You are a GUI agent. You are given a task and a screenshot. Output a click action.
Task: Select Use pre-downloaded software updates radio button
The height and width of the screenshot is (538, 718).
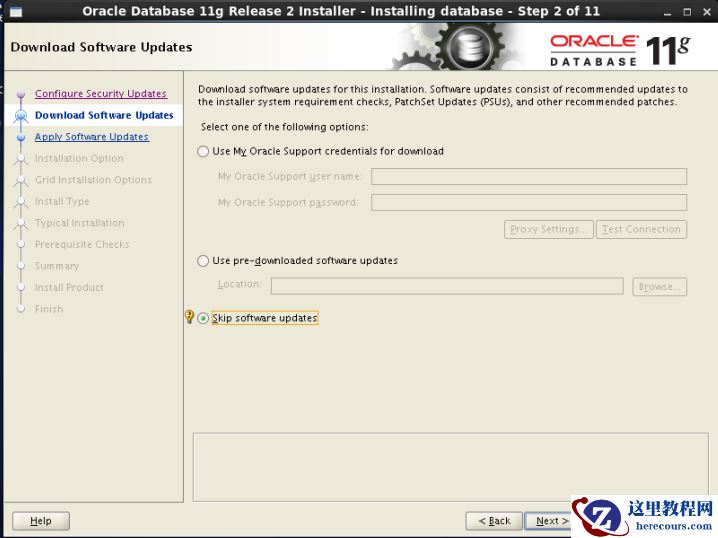click(203, 261)
